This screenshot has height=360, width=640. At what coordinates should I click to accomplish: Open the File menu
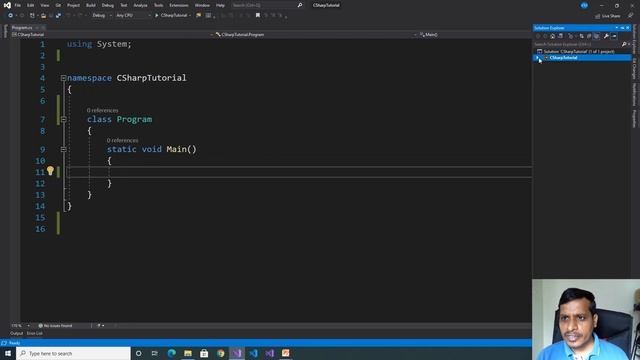(x=18, y=5)
